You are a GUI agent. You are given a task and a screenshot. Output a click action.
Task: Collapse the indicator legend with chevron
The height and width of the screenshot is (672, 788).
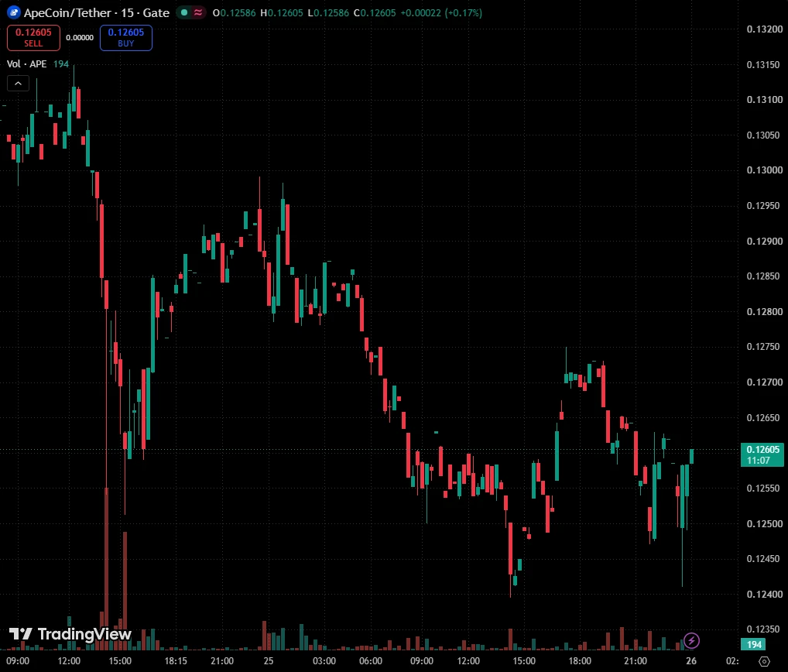tap(18, 84)
